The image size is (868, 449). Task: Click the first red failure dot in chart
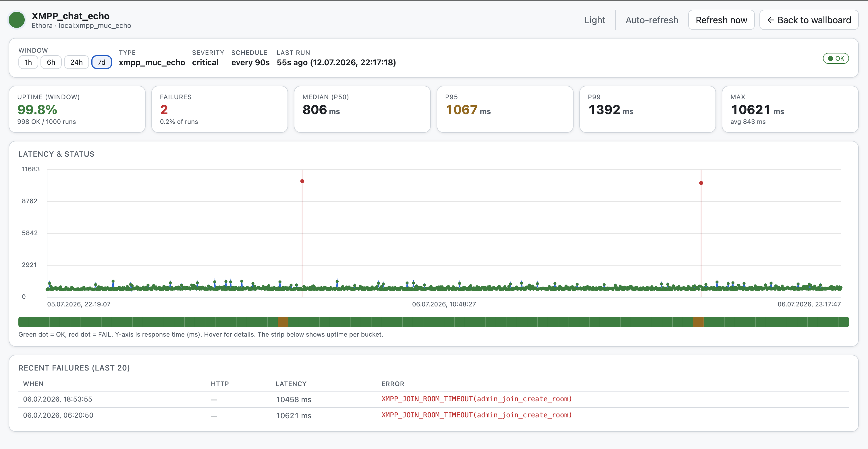click(x=302, y=181)
